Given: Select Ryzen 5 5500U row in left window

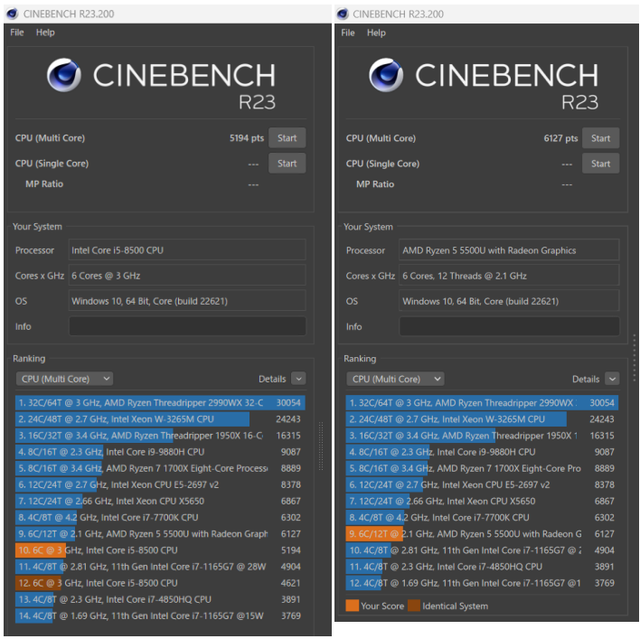Looking at the screenshot, I should coord(160,534).
